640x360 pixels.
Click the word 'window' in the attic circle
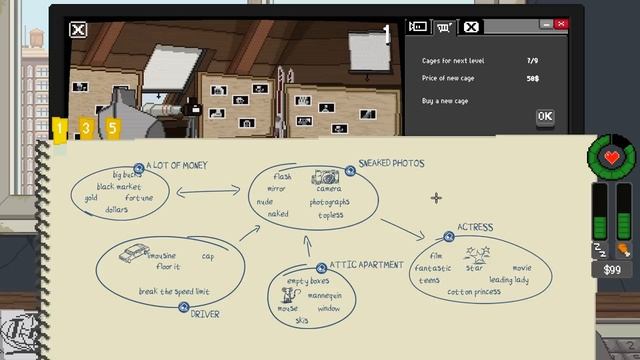pyautogui.click(x=329, y=309)
